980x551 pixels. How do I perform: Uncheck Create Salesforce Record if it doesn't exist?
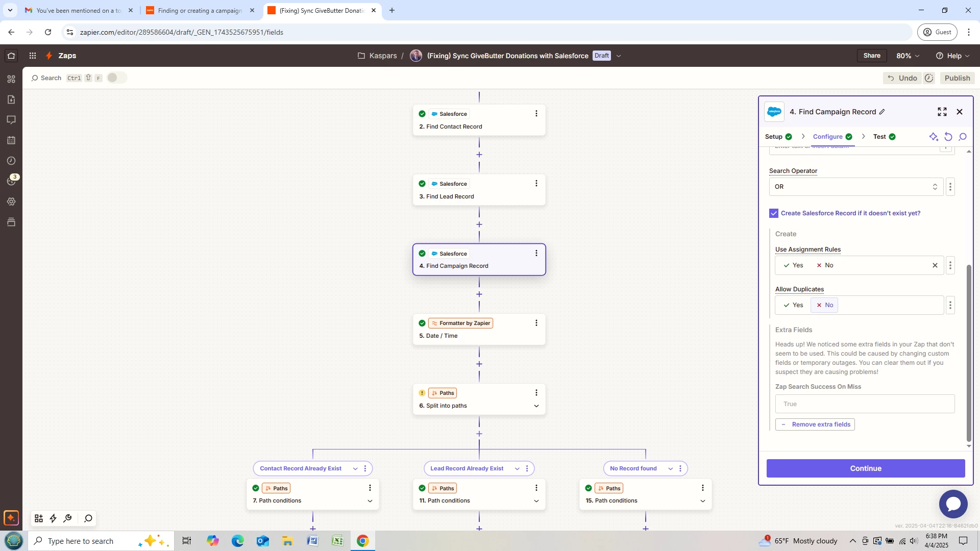[x=774, y=213]
